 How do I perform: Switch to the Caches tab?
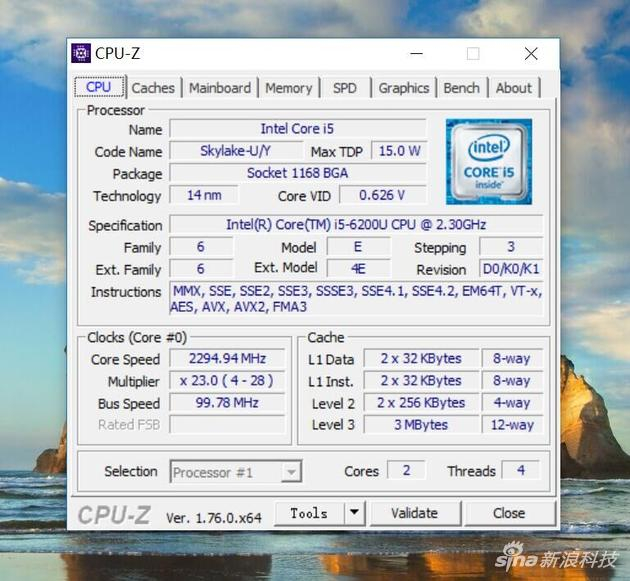(x=153, y=88)
